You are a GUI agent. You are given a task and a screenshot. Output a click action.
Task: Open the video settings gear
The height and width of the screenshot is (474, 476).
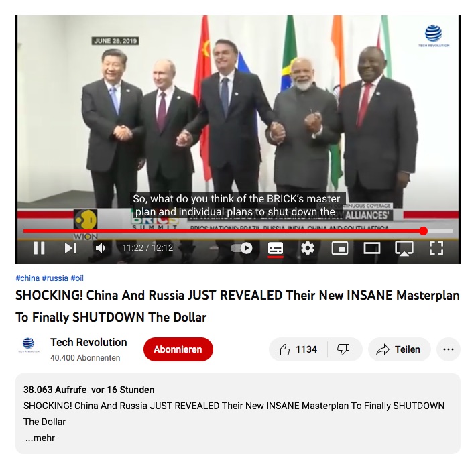click(x=308, y=248)
